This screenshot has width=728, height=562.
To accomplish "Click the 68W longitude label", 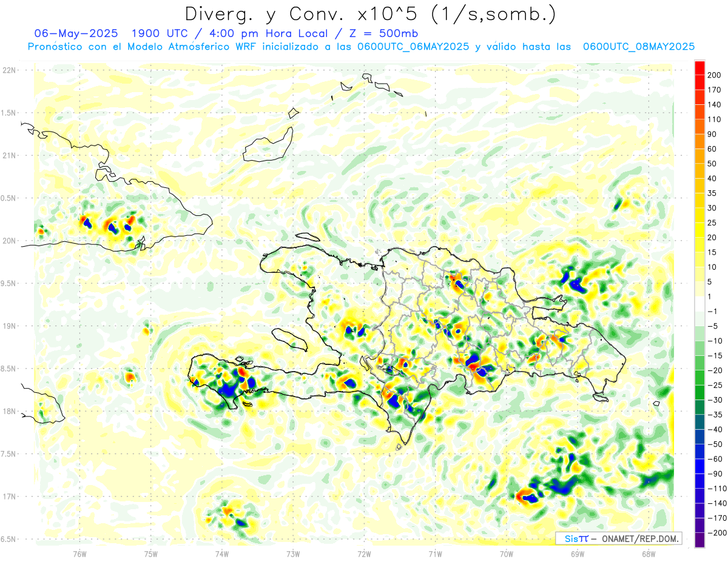I will 649,554.
